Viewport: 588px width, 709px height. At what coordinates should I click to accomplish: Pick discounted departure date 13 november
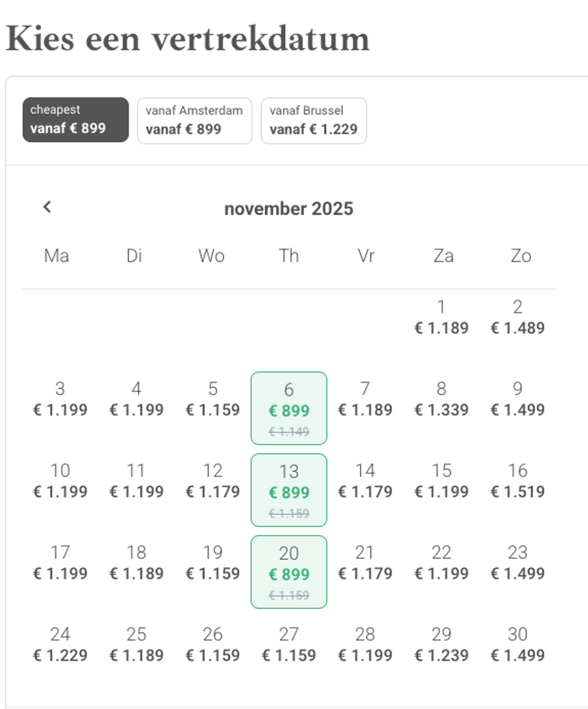pos(289,490)
